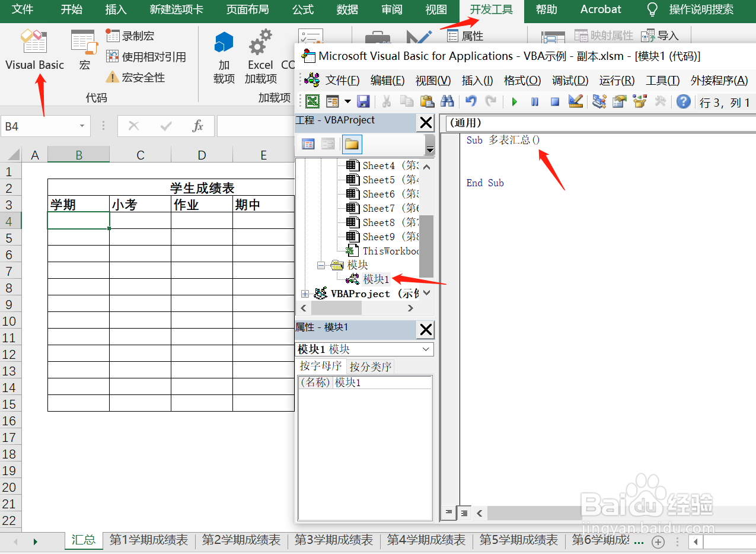Image resolution: width=756 pixels, height=554 pixels.
Task: Open the VBA 文件(F) menu
Action: [343, 81]
